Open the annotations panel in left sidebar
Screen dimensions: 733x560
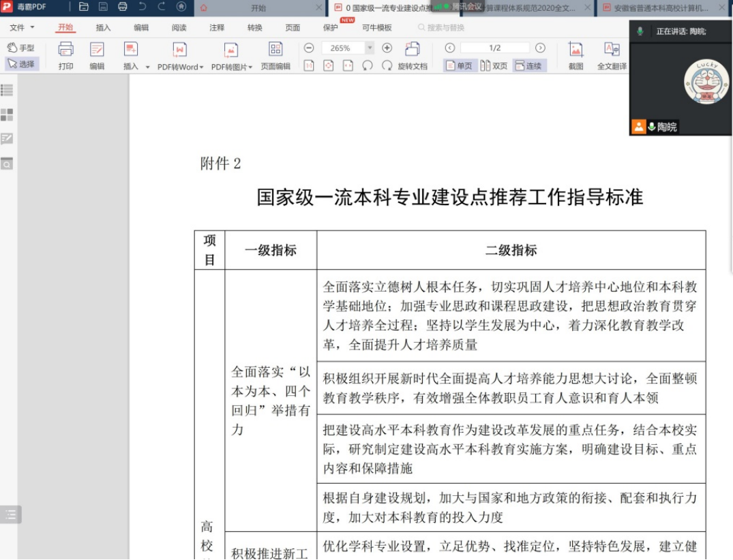7,139
